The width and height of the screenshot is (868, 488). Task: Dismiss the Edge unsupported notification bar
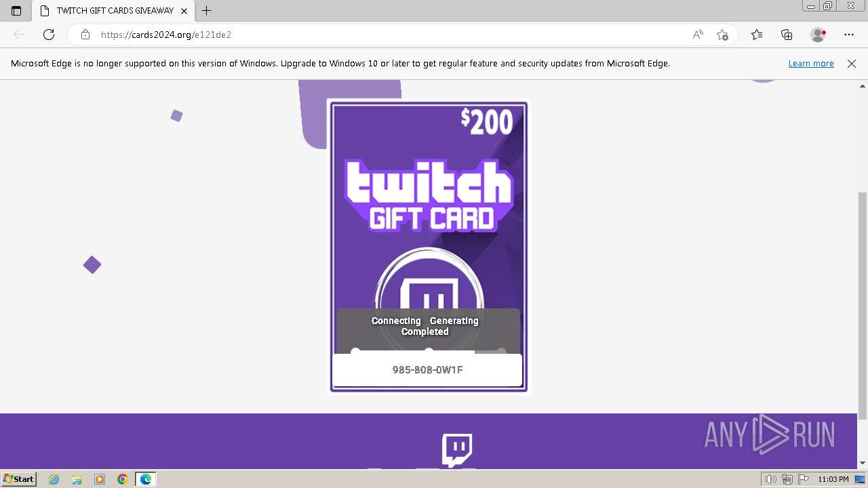point(852,64)
